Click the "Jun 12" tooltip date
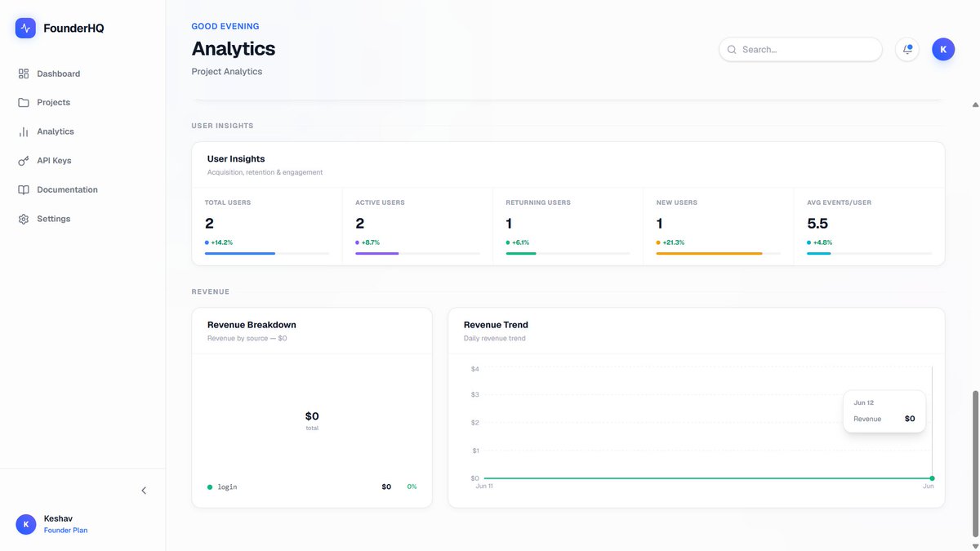 pos(864,403)
